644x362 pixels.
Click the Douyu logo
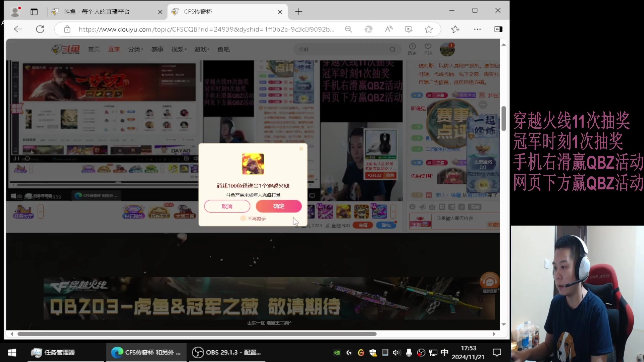(66, 49)
